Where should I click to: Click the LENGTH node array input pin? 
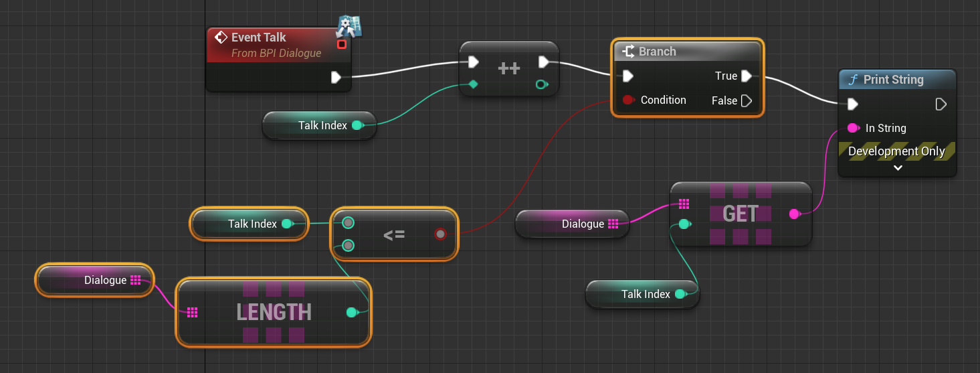click(x=193, y=312)
